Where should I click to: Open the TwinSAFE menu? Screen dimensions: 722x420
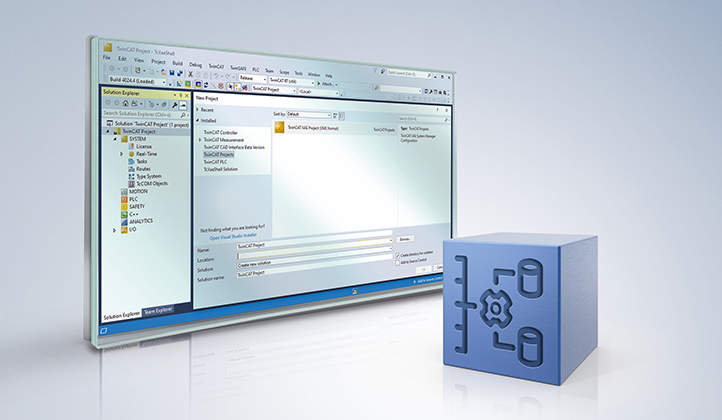pos(238,68)
